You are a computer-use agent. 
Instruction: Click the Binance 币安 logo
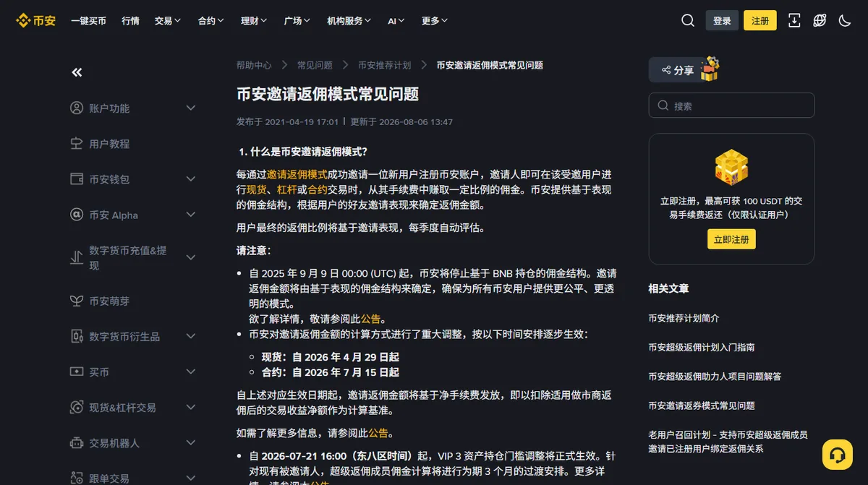[36, 20]
